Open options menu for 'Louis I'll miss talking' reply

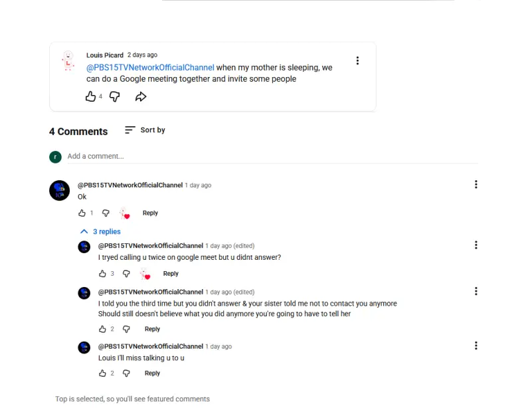(x=476, y=346)
